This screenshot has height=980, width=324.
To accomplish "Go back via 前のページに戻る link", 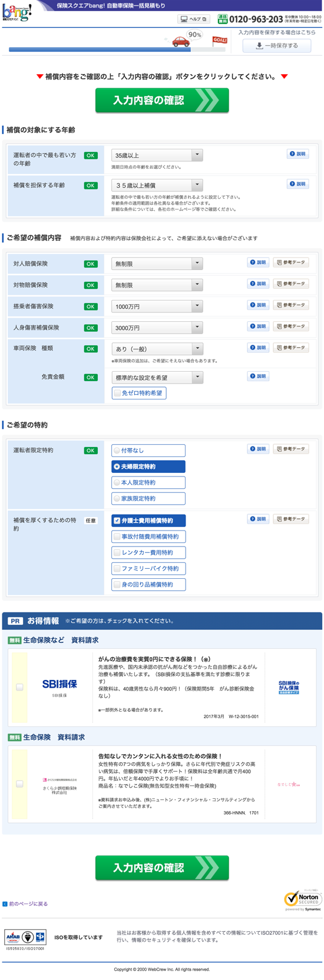I will pyautogui.click(x=28, y=904).
